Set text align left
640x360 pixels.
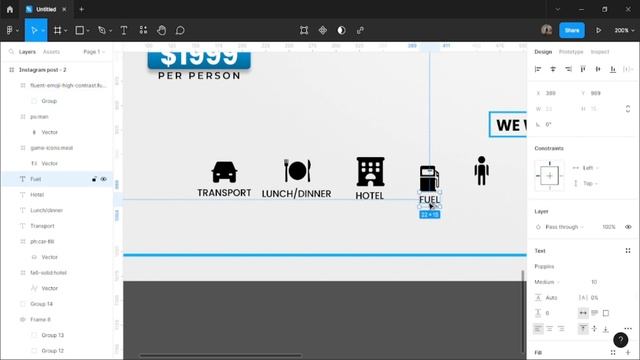(x=538, y=329)
